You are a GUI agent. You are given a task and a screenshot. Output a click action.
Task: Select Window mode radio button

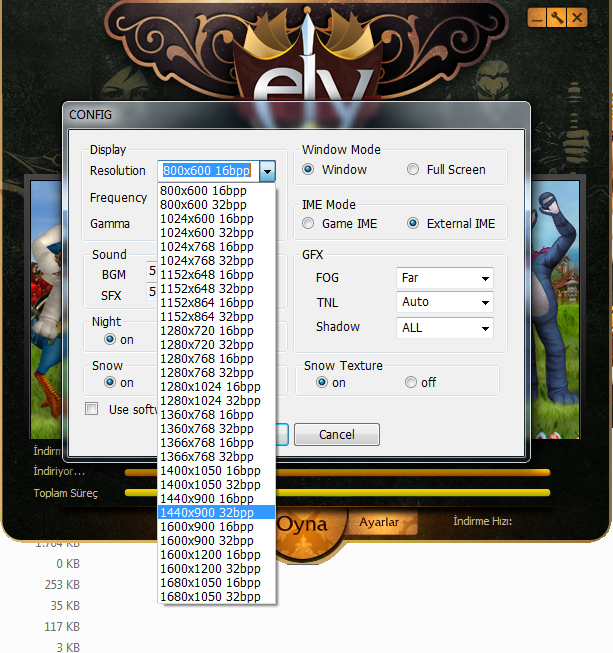pos(308,169)
